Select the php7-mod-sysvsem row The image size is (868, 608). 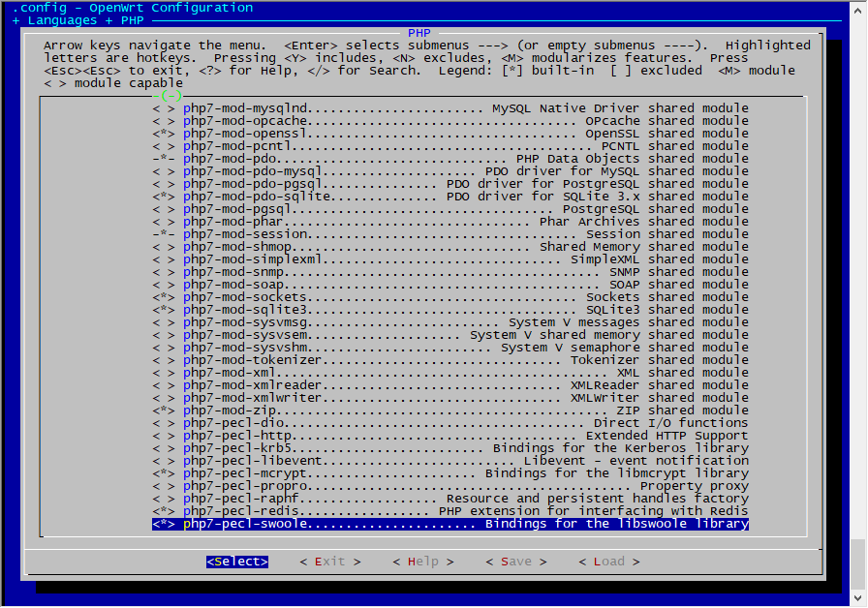point(450,335)
